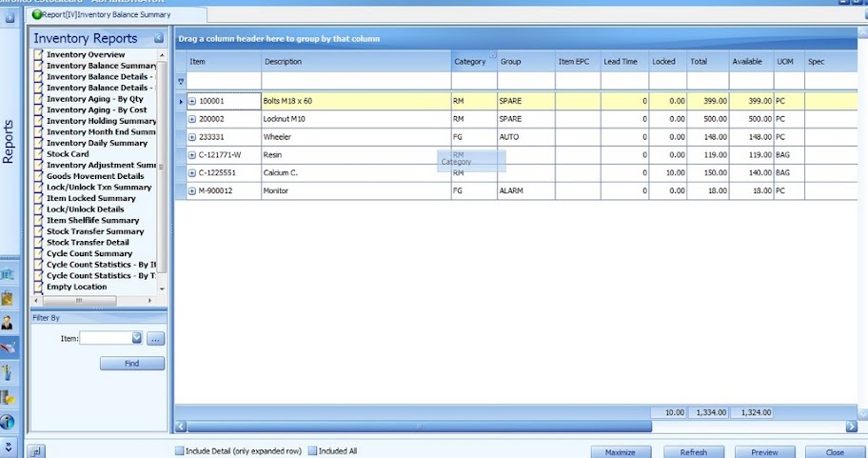
Task: Expand row C-121771-W Resin
Action: point(192,155)
